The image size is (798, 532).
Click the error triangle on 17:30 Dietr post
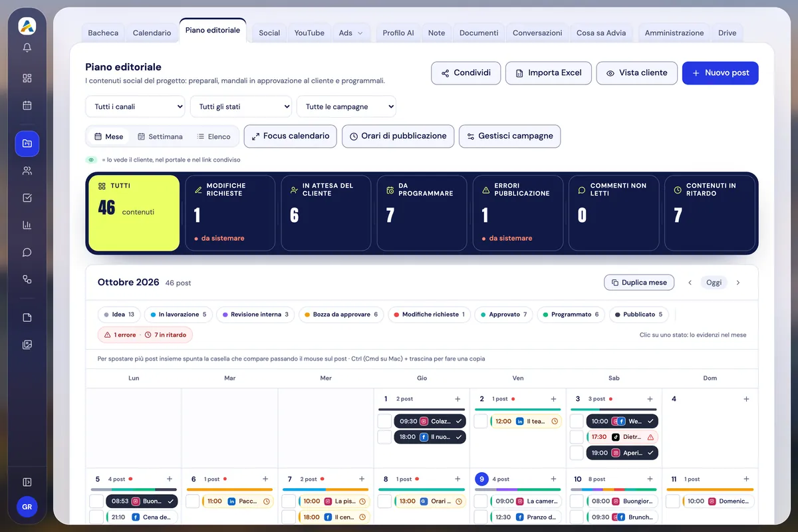pyautogui.click(x=650, y=437)
